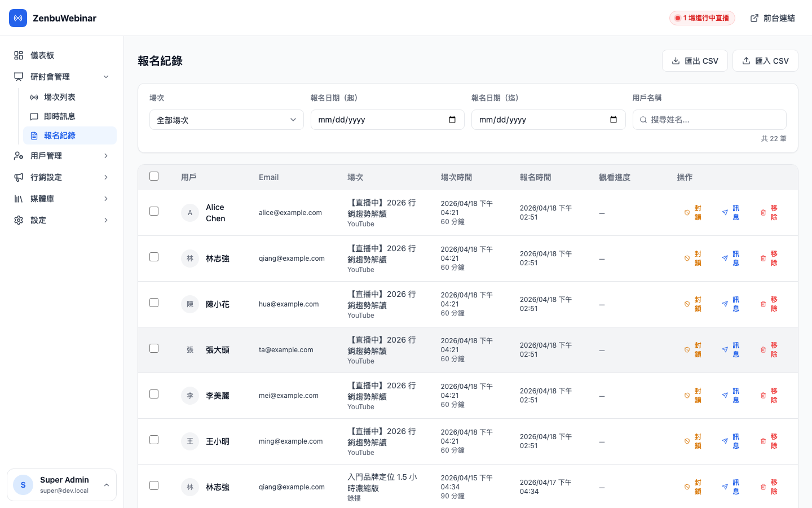
Task: Click the ZenbuWebinar broadcast logo icon
Action: tap(18, 18)
